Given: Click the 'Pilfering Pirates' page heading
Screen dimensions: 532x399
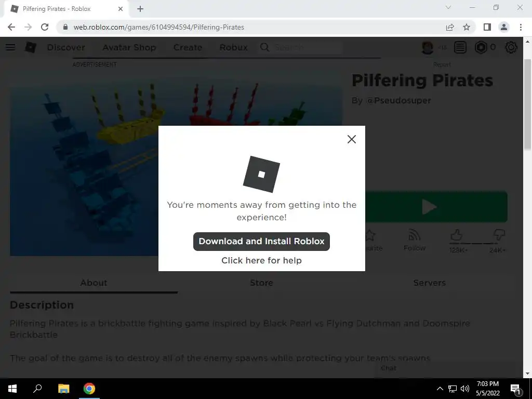Looking at the screenshot, I should coord(422,81).
